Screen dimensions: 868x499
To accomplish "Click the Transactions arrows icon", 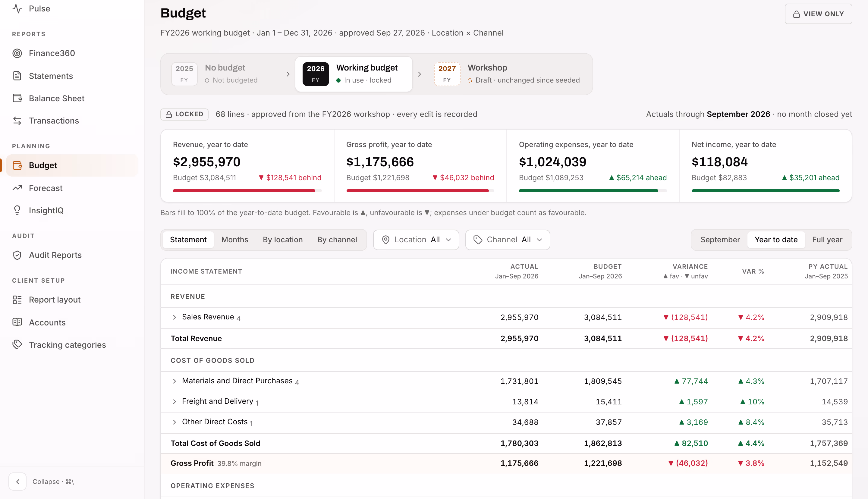I will click(x=17, y=121).
